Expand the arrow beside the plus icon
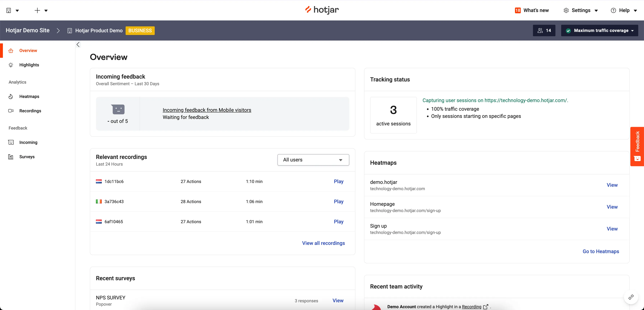The image size is (644, 310). [46, 11]
